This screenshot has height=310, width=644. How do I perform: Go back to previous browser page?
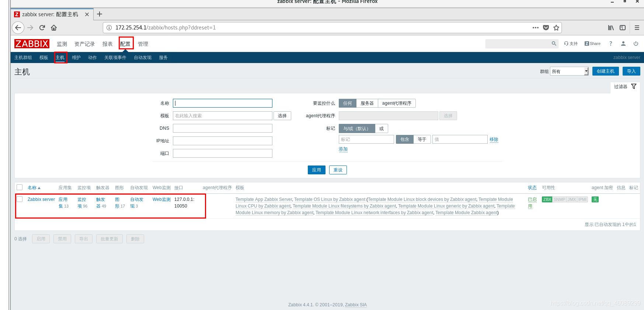[18, 28]
